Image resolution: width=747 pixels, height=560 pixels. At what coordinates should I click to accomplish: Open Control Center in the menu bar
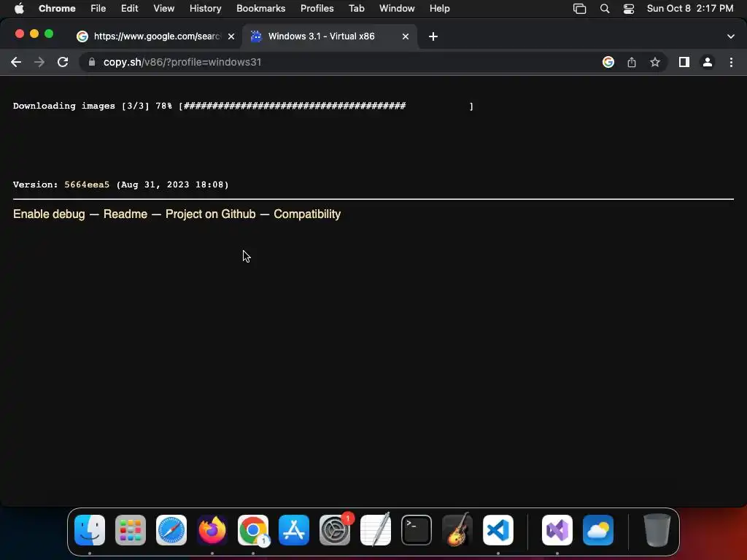click(628, 9)
